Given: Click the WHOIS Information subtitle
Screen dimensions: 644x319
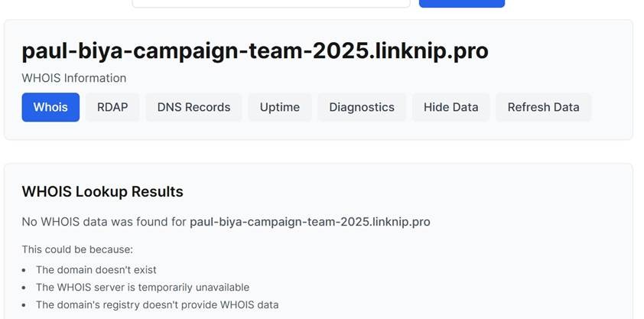Looking at the screenshot, I should (73, 78).
